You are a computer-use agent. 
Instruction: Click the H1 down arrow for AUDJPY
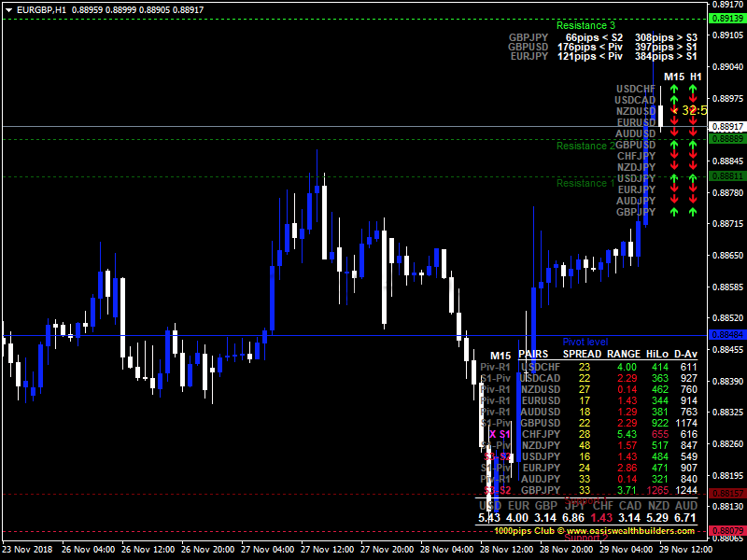click(x=693, y=201)
